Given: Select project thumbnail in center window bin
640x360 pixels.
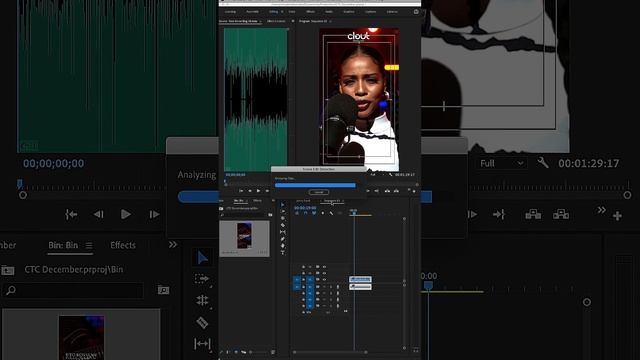Looking at the screenshot, I should tap(244, 236).
